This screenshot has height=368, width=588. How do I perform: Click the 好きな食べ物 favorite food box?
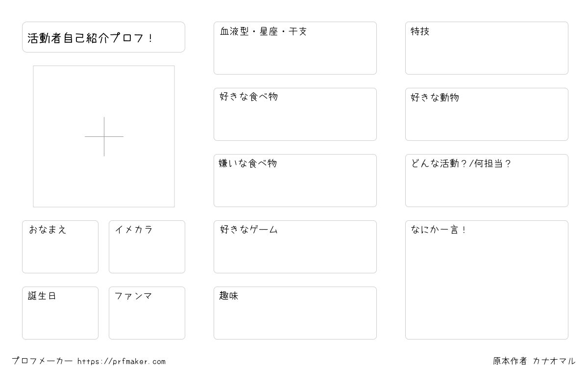pos(295,114)
